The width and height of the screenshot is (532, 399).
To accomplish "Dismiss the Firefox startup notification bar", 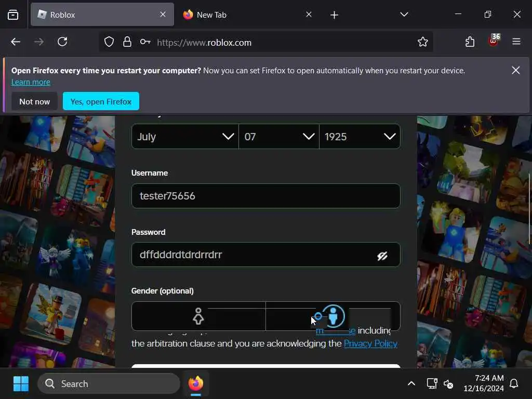I will [x=516, y=70].
